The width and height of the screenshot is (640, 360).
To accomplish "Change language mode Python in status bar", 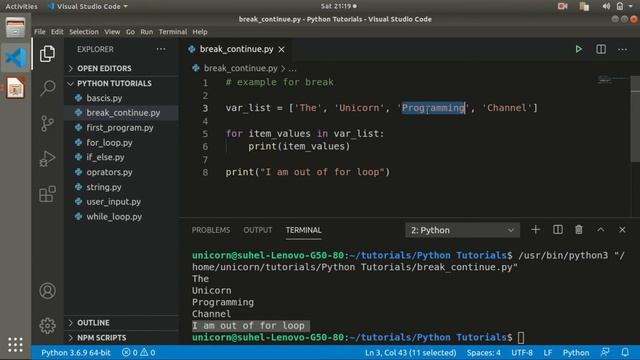I will (x=576, y=352).
